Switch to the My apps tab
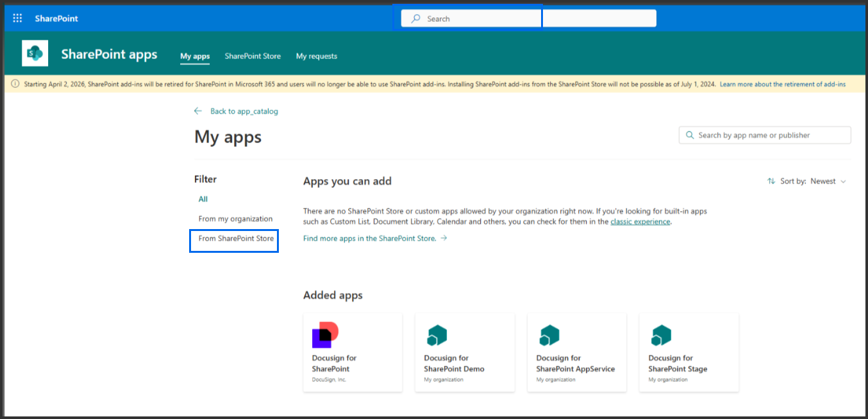Screen dimensions: 868x419 195,56
